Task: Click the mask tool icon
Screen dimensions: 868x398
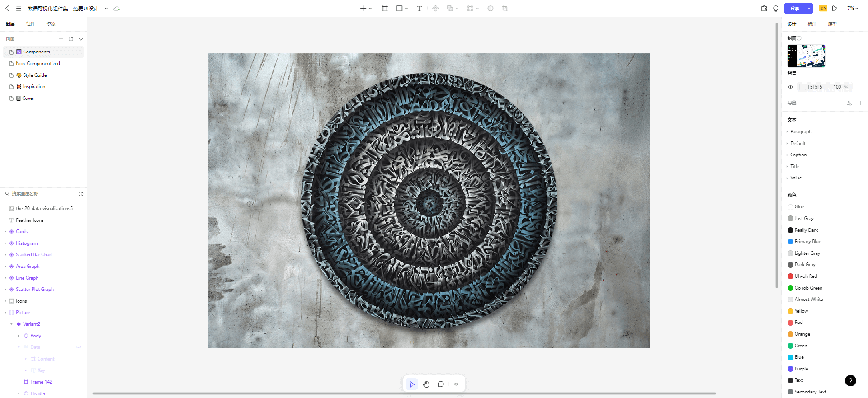Action: click(470, 8)
